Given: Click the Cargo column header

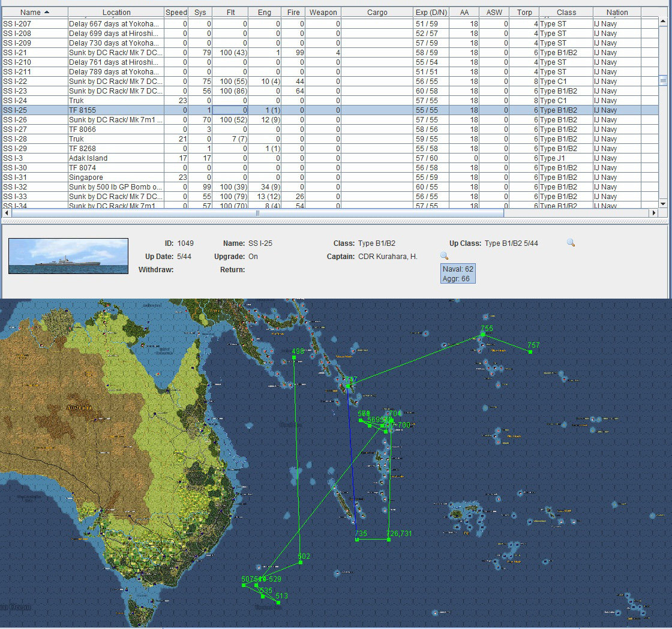Looking at the screenshot, I should click(x=377, y=13).
